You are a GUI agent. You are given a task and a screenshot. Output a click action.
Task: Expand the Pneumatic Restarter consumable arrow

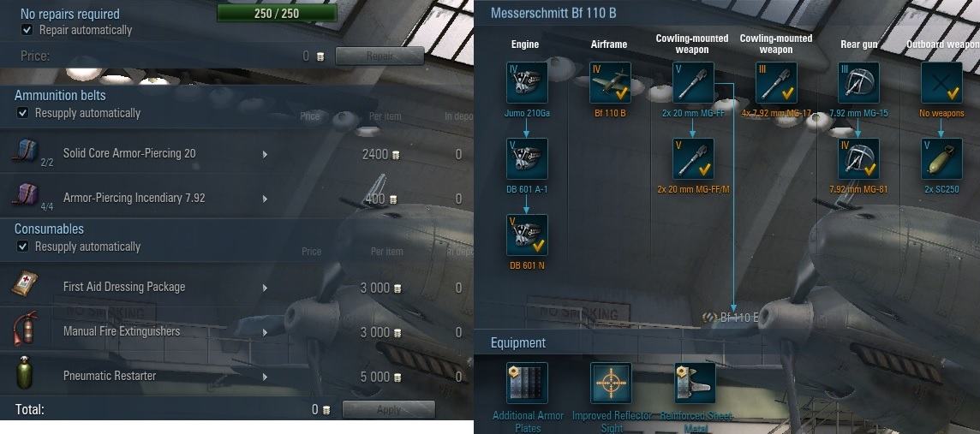coord(265,377)
